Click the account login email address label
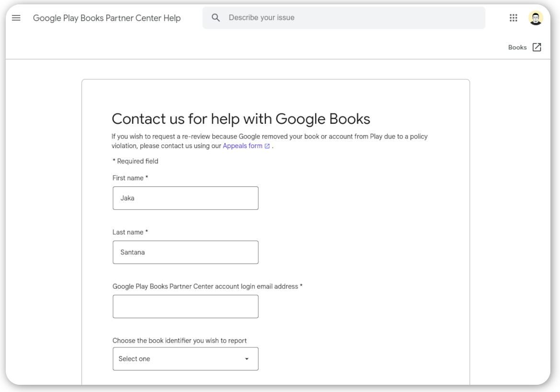Viewport: 560px width, 392px height. (x=207, y=286)
